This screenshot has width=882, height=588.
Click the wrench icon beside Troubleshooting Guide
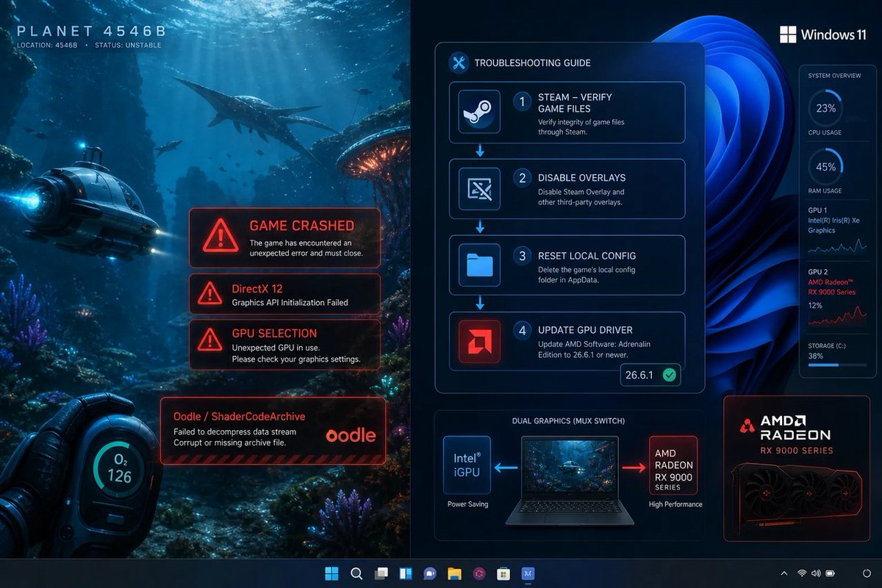click(459, 62)
